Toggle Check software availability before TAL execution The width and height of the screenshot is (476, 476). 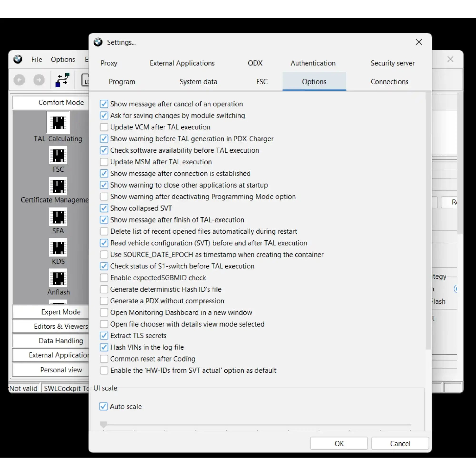104,150
